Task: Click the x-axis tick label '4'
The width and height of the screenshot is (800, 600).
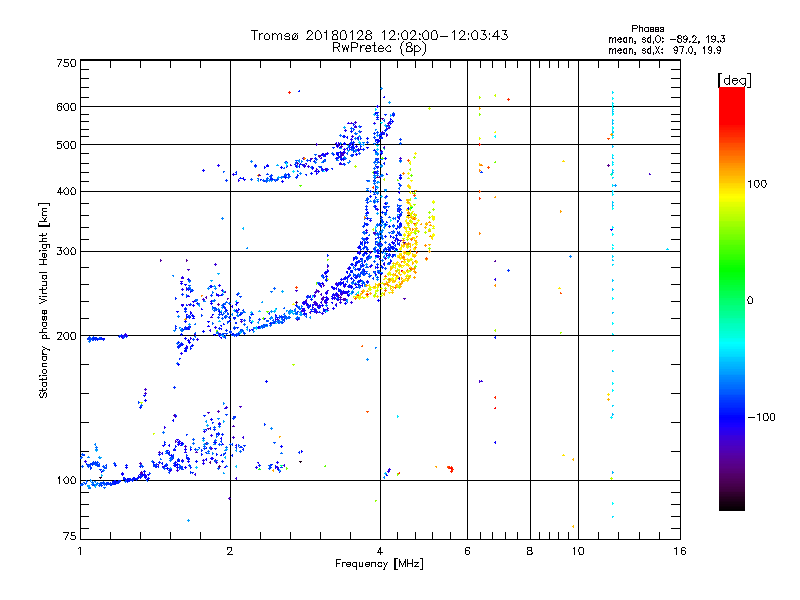Action: tap(380, 552)
